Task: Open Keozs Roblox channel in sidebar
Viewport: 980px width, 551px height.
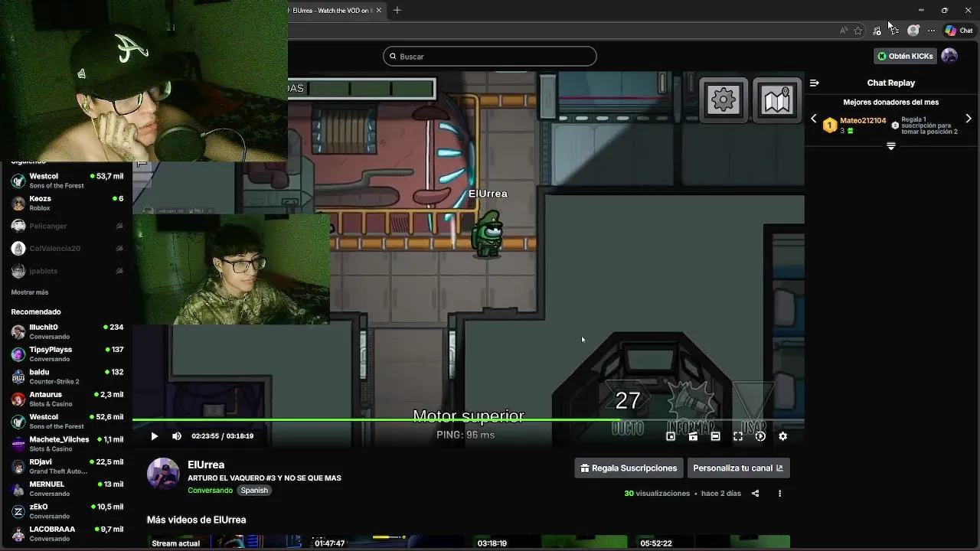Action: (x=67, y=204)
